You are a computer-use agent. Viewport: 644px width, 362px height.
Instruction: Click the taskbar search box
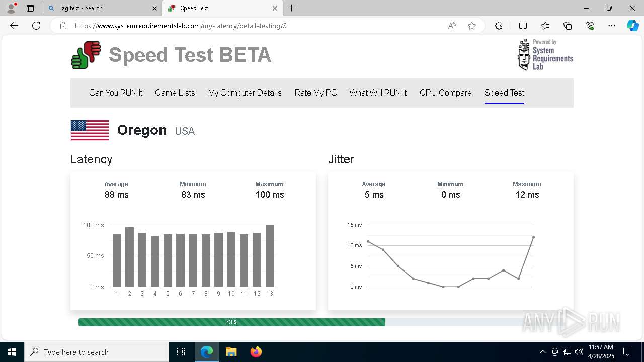tap(97, 352)
